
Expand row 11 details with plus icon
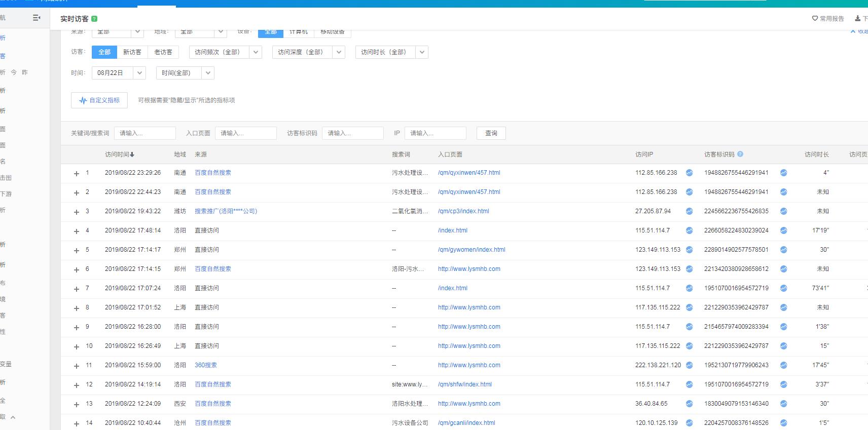[x=77, y=366]
